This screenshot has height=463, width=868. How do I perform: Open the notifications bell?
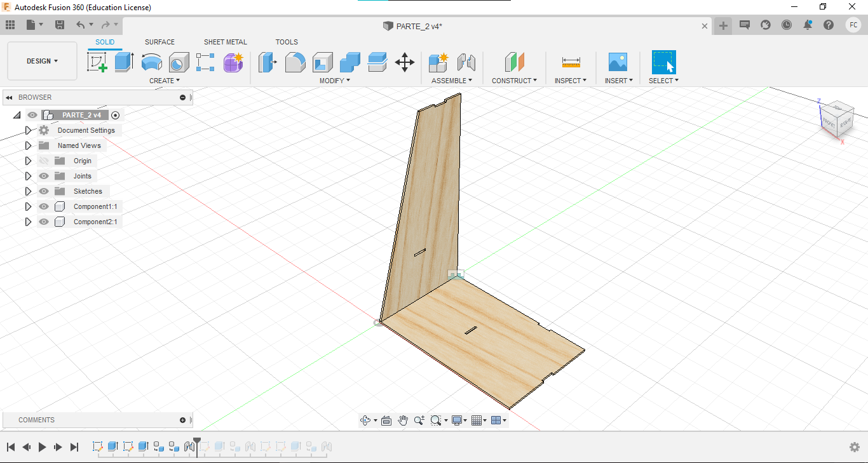coord(808,25)
